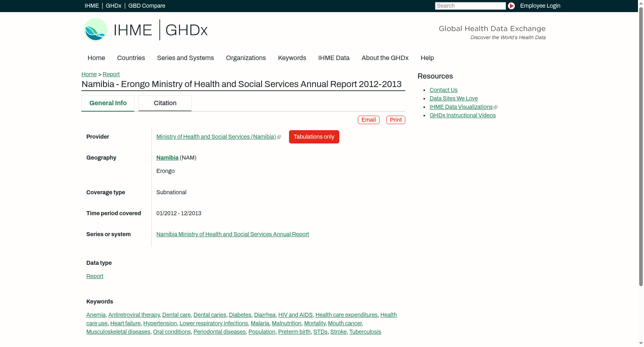Click the Email button
Screen dimensions: 644x347
(x=369, y=120)
